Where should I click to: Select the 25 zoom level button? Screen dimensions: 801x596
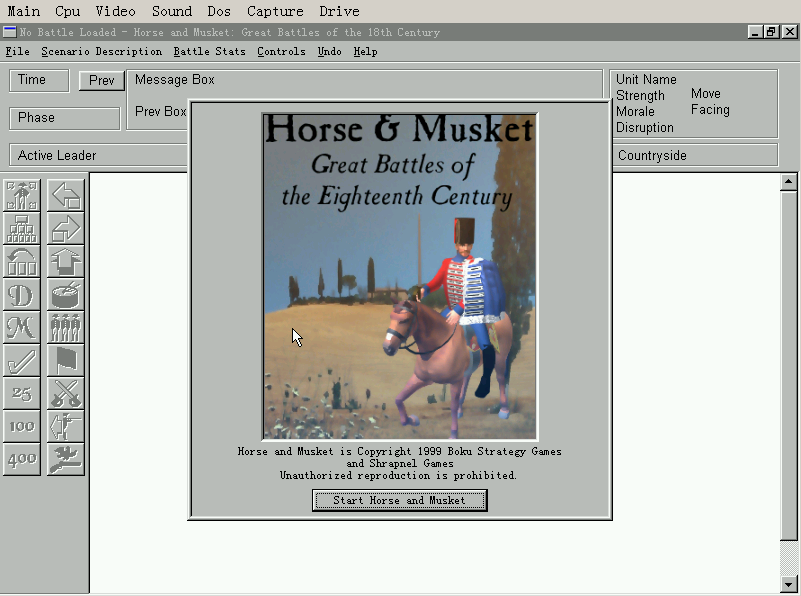coord(21,394)
